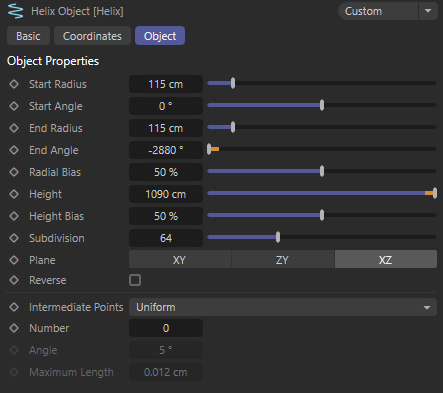Click the End Angle label

click(x=54, y=150)
